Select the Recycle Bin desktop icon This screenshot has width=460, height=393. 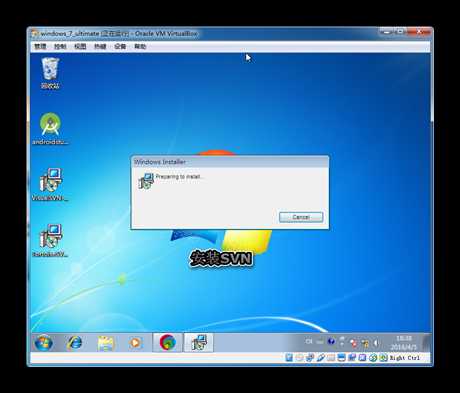click(50, 73)
